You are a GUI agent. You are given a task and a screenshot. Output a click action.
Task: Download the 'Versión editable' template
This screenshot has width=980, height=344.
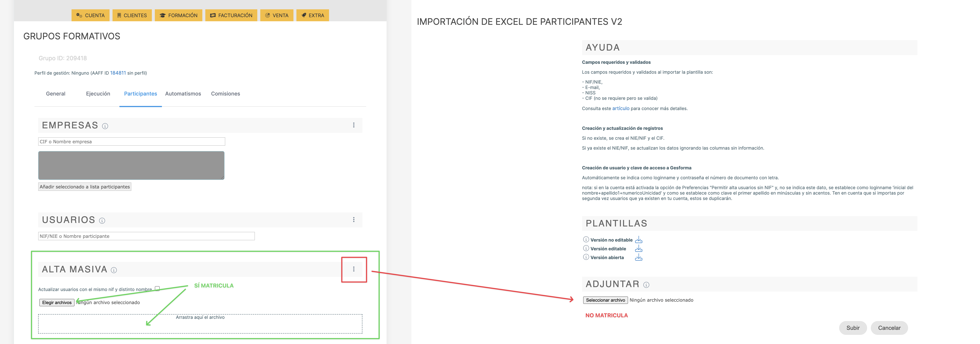click(638, 248)
